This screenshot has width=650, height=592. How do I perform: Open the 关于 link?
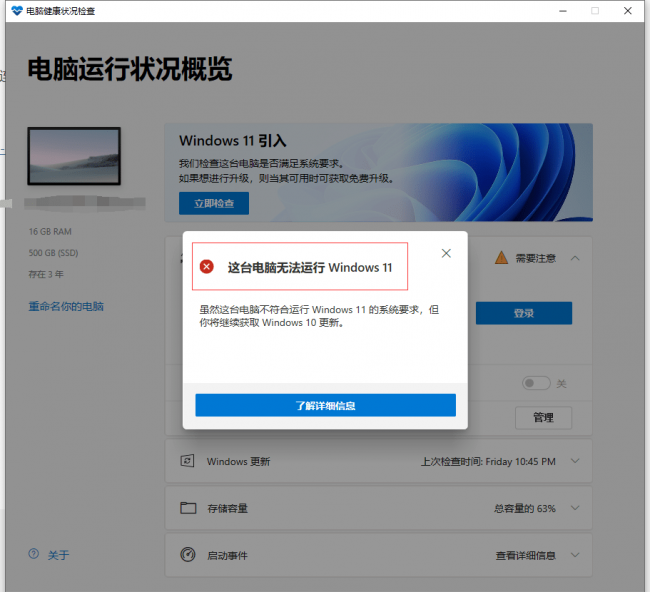point(58,555)
